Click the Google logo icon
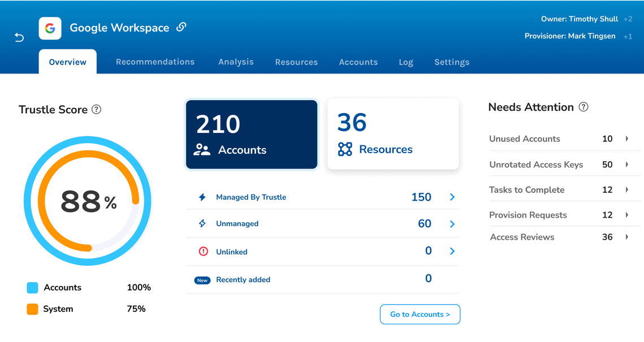Image resolution: width=644 pixels, height=342 pixels. coord(50,28)
